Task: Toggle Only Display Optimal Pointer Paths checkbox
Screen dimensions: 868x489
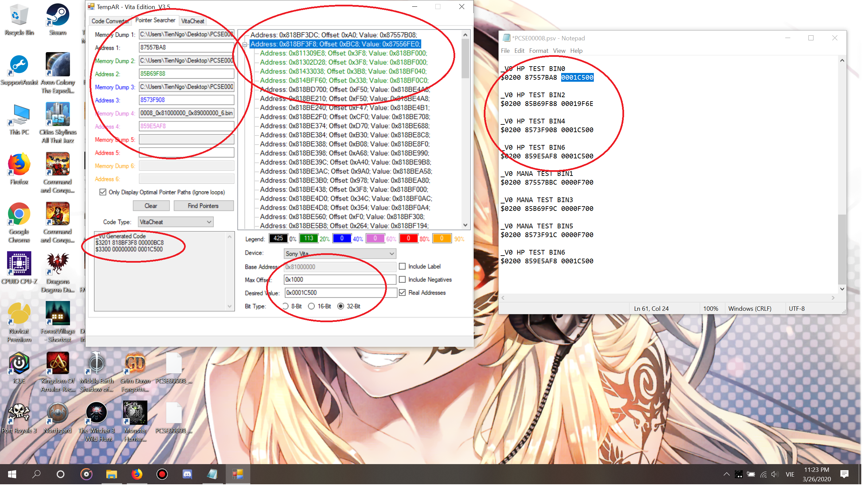Action: (103, 192)
